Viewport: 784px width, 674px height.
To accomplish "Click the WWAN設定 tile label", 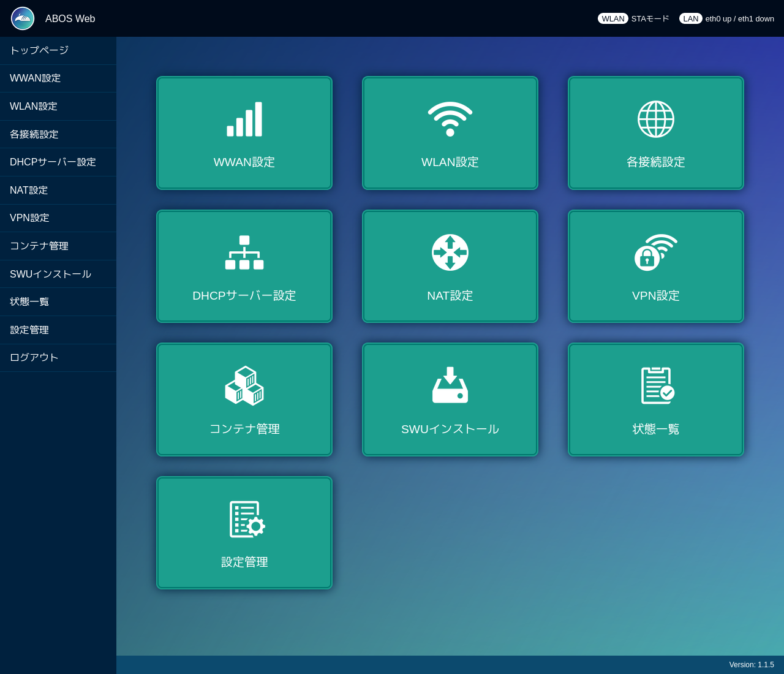I will pyautogui.click(x=244, y=162).
